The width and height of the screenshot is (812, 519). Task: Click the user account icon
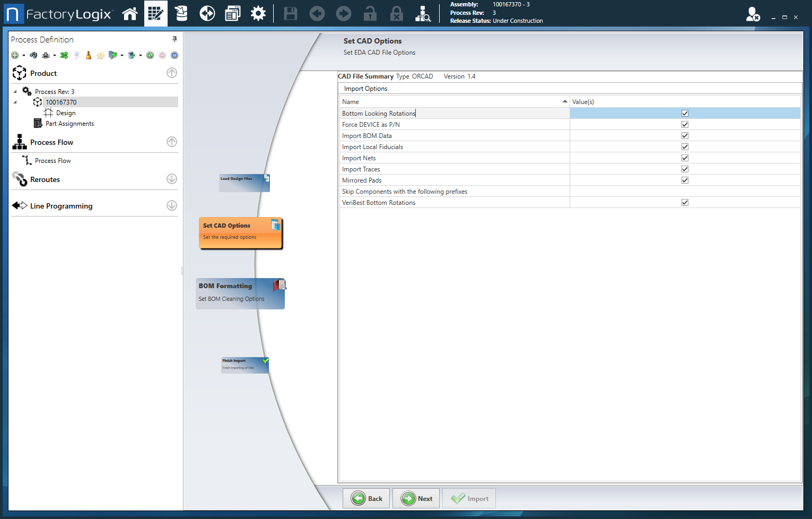click(753, 14)
